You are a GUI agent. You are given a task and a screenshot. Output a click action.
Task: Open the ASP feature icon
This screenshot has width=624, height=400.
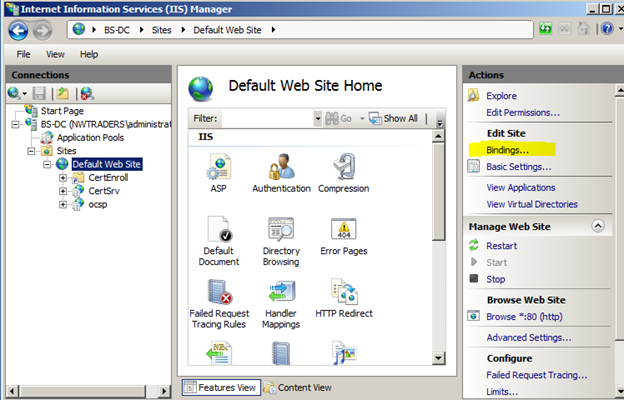point(218,174)
